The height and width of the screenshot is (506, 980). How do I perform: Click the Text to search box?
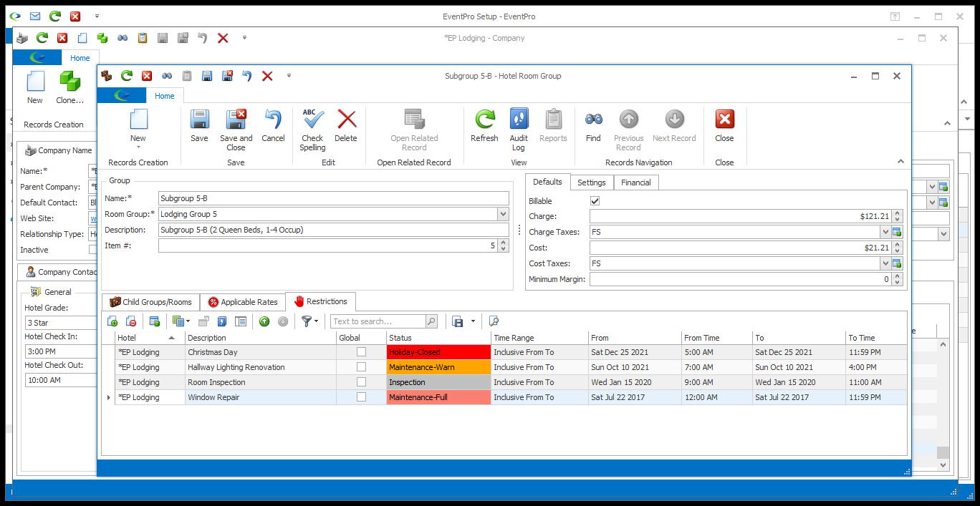tap(378, 321)
